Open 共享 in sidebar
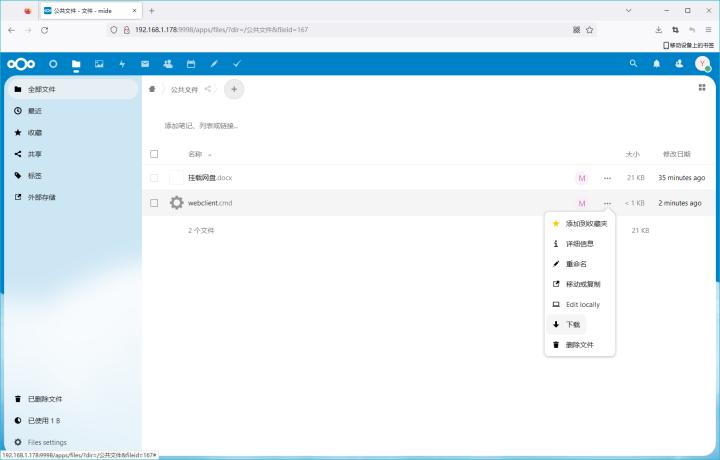720x460 pixels. click(73, 154)
